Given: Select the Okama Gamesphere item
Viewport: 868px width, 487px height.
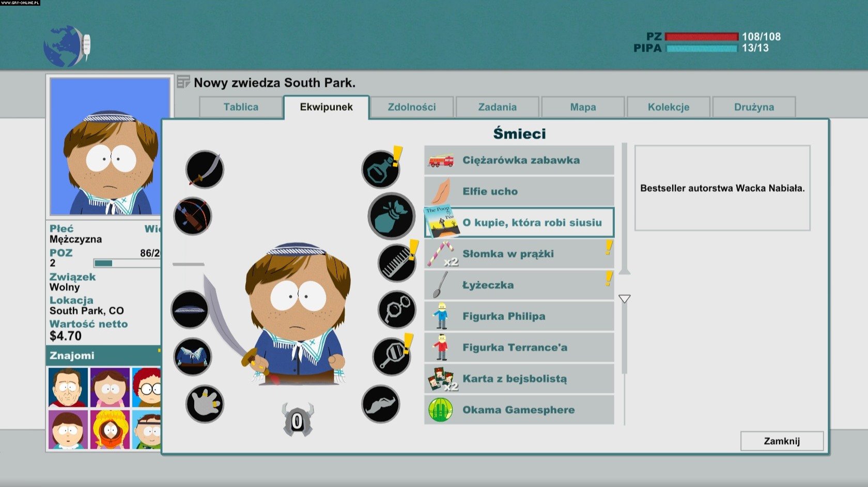Looking at the screenshot, I should tap(519, 410).
